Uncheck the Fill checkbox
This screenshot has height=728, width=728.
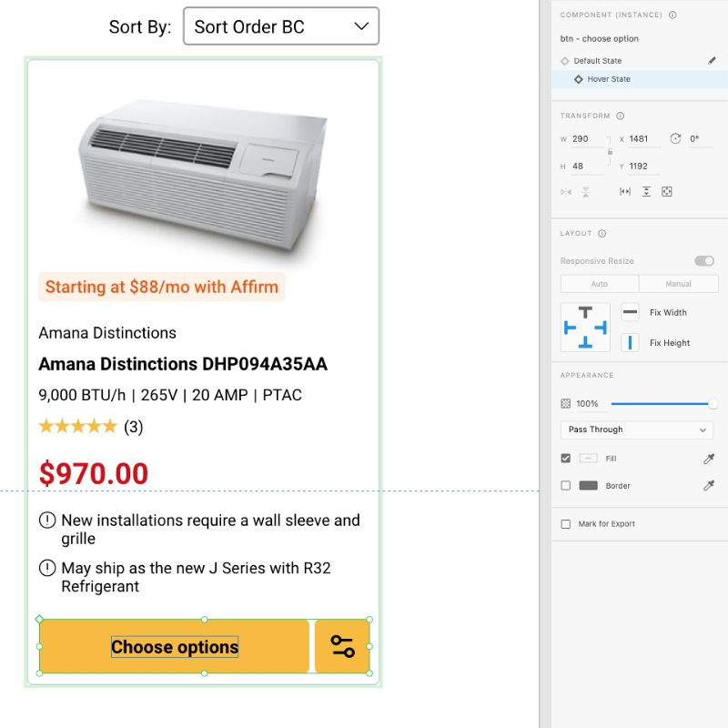pos(565,458)
